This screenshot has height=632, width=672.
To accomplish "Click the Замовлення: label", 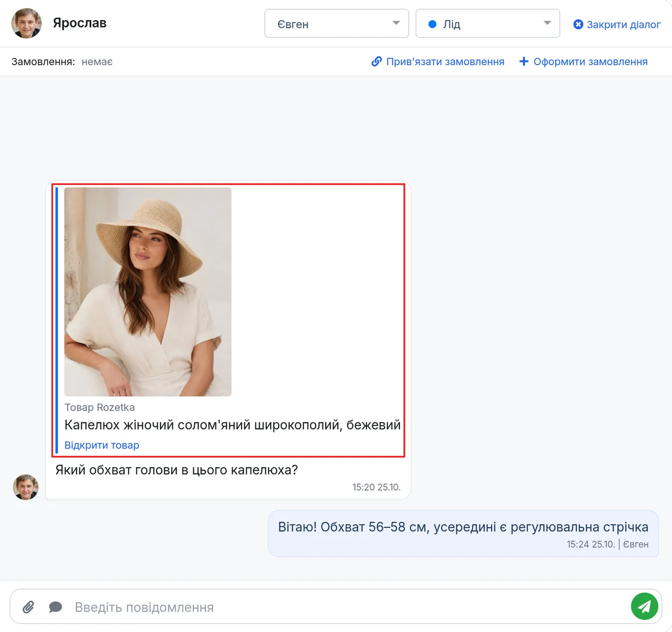I will click(x=43, y=61).
